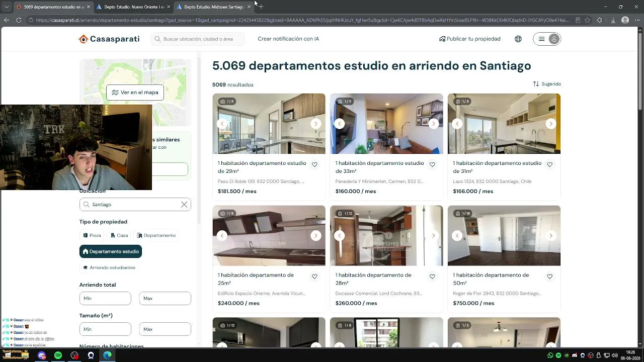The height and width of the screenshot is (362, 644).
Task: Open the Sugerido sort dropdown
Action: [547, 84]
